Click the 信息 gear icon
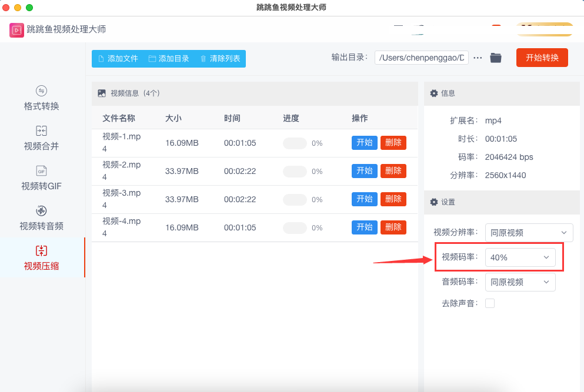 [x=434, y=93]
